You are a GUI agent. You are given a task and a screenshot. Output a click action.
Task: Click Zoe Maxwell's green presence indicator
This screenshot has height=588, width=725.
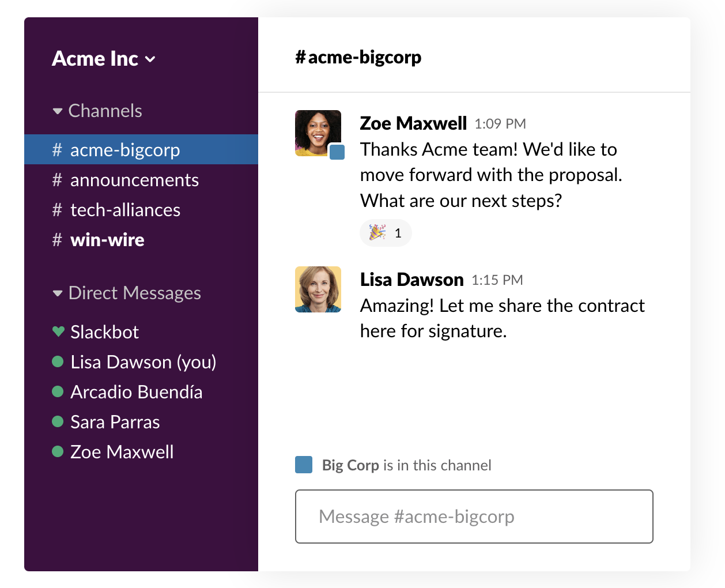pyautogui.click(x=58, y=452)
